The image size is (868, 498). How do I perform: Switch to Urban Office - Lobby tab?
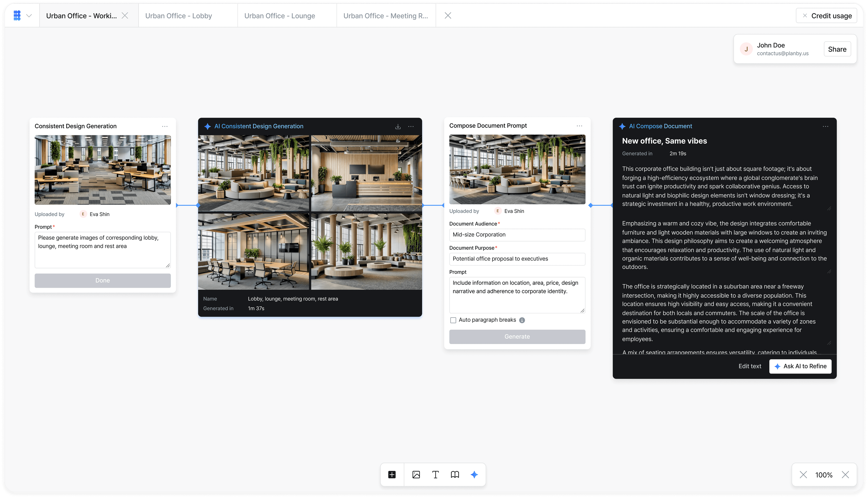point(178,16)
